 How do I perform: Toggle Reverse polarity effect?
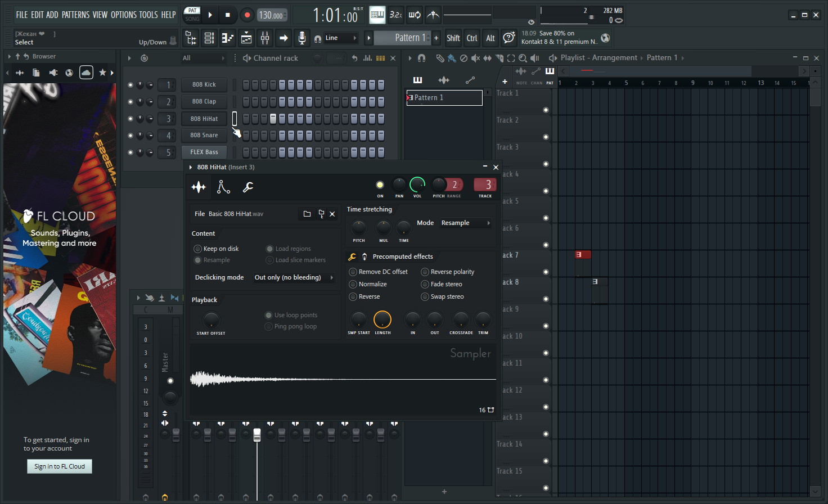(x=425, y=272)
